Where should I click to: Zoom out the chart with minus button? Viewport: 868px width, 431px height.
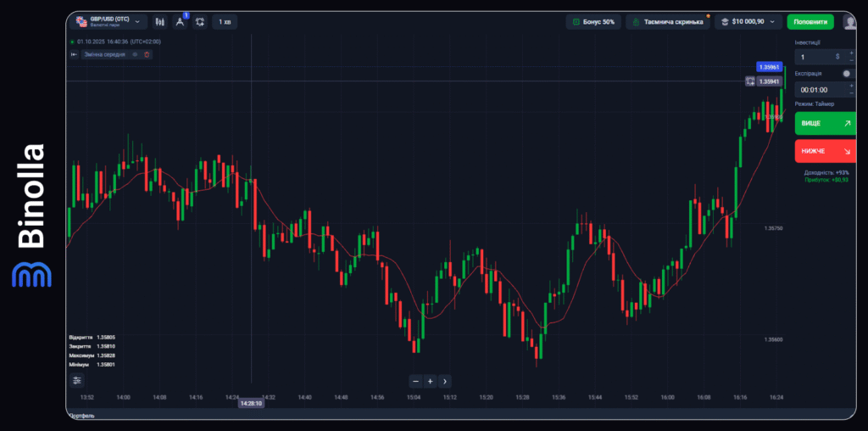(x=415, y=381)
